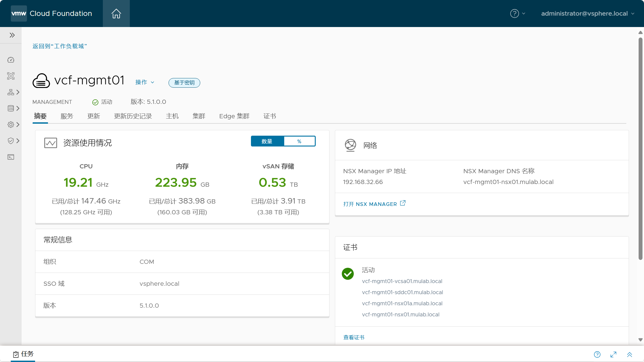Click the SSO domain vsphere.local value

159,284
